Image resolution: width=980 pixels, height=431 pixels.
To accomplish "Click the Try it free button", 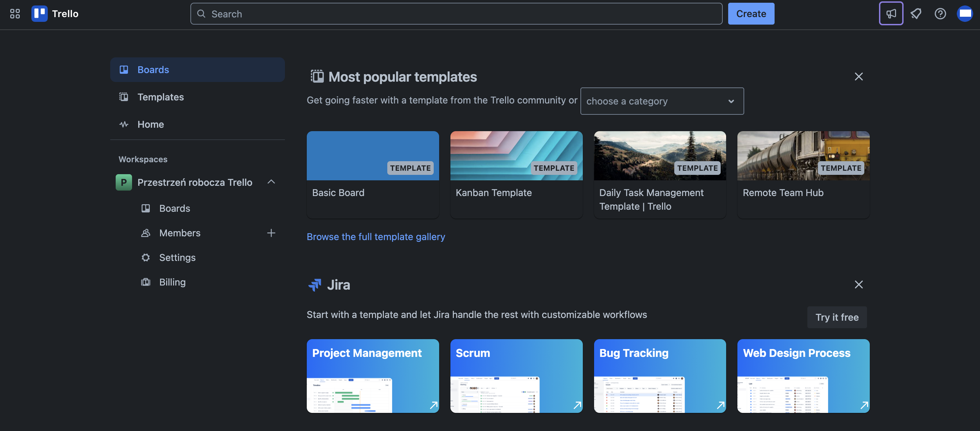I will point(837,317).
